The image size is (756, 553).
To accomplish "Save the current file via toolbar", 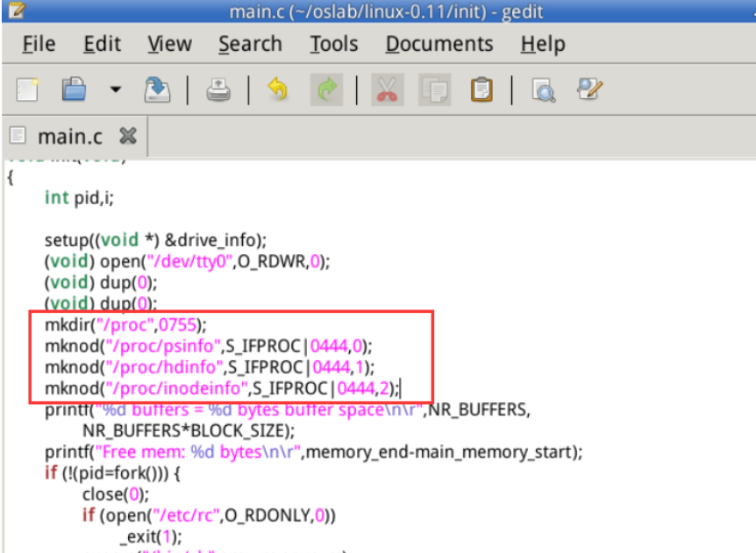I will point(156,89).
